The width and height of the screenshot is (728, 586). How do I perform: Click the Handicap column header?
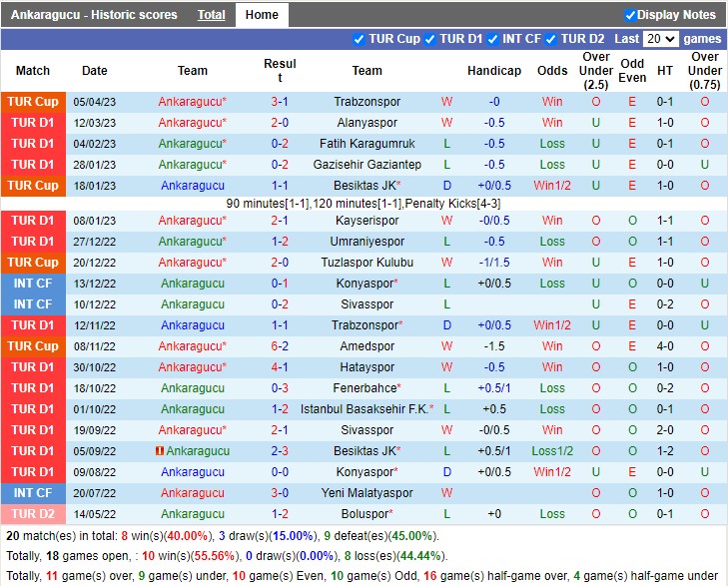(494, 71)
